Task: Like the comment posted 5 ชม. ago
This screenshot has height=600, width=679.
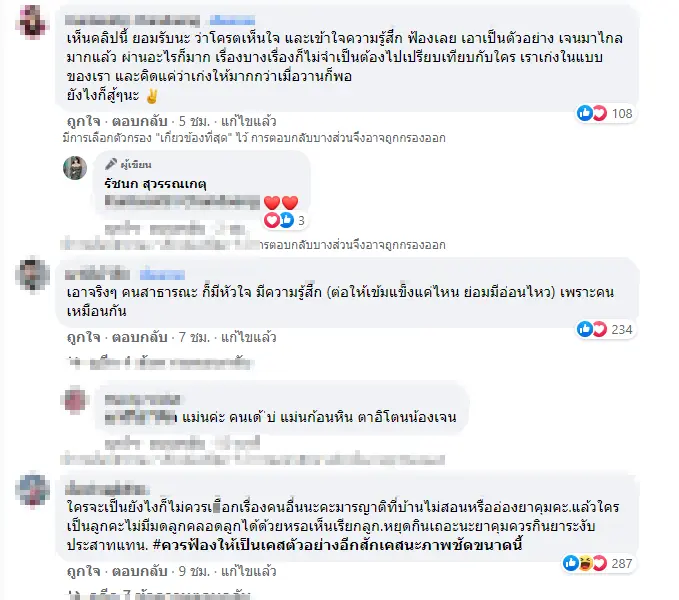Action: pyautogui.click(x=84, y=121)
